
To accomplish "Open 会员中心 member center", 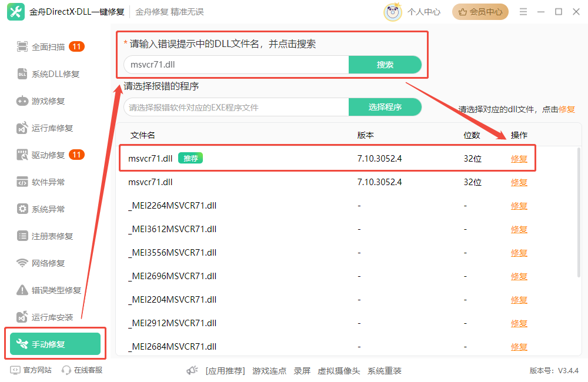I will point(480,12).
